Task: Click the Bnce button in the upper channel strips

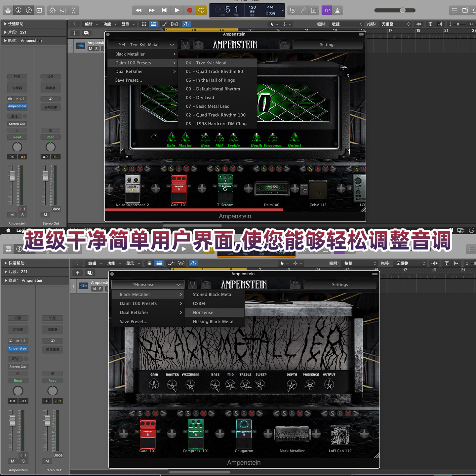Action: point(56,209)
